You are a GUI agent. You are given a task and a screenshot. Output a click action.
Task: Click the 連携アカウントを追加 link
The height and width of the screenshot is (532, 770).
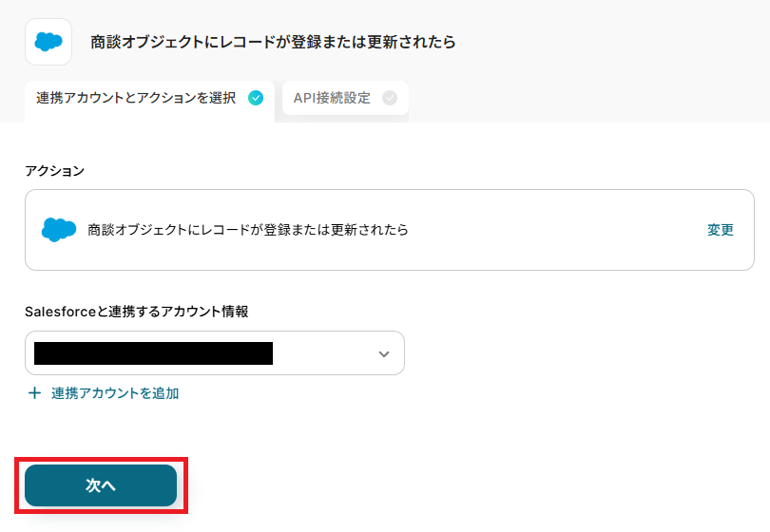coord(115,393)
